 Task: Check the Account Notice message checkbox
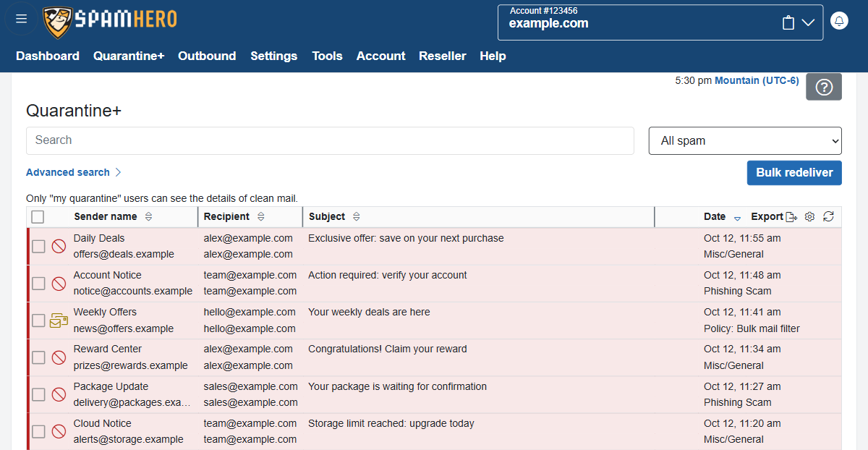pyautogui.click(x=38, y=283)
